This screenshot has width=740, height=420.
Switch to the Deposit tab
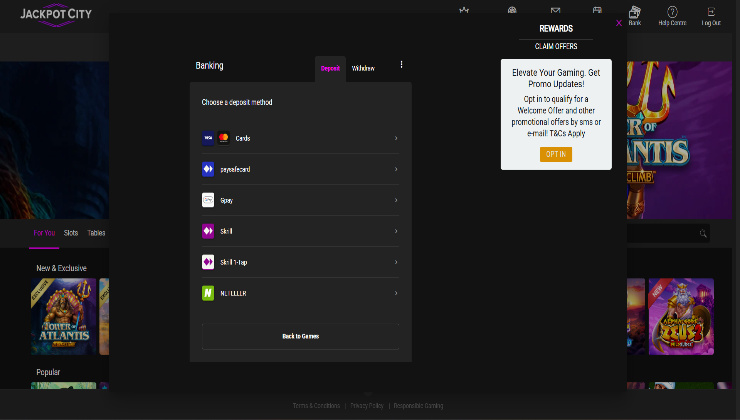tap(330, 68)
